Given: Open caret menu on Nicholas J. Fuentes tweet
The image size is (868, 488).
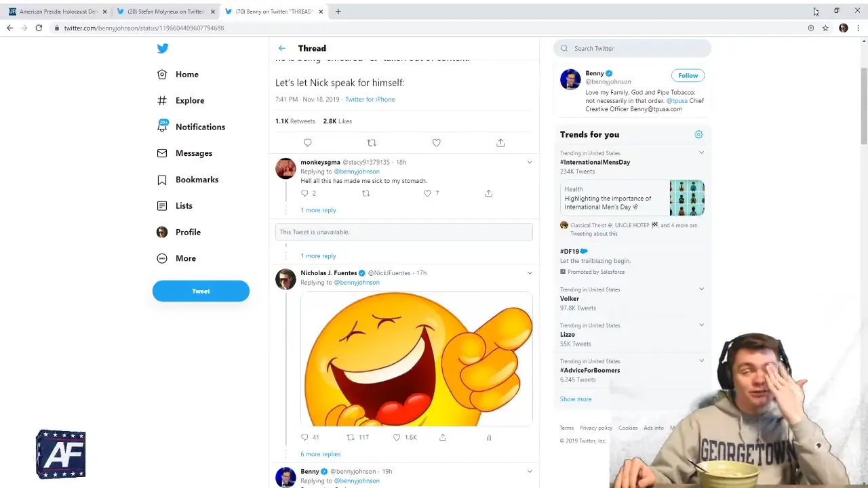Looking at the screenshot, I should [x=530, y=272].
